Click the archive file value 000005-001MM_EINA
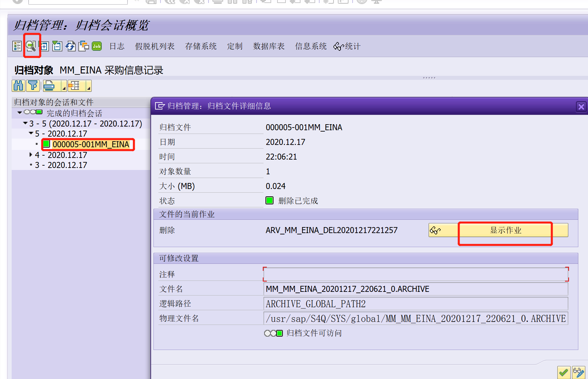This screenshot has width=588, height=379. click(x=304, y=127)
